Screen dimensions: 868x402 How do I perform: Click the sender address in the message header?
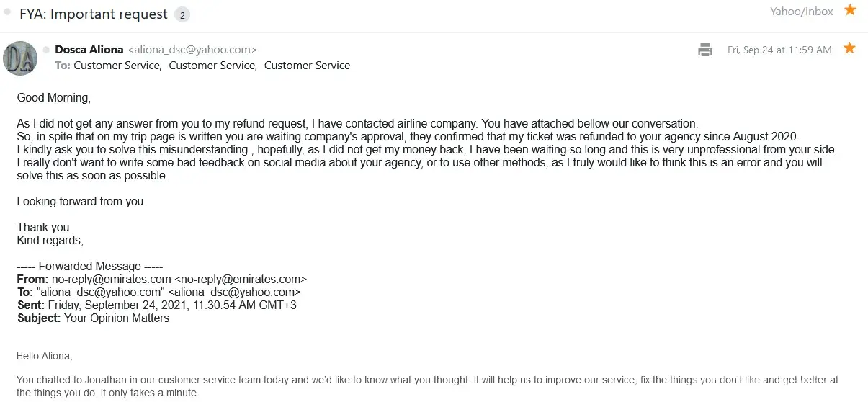(x=192, y=50)
